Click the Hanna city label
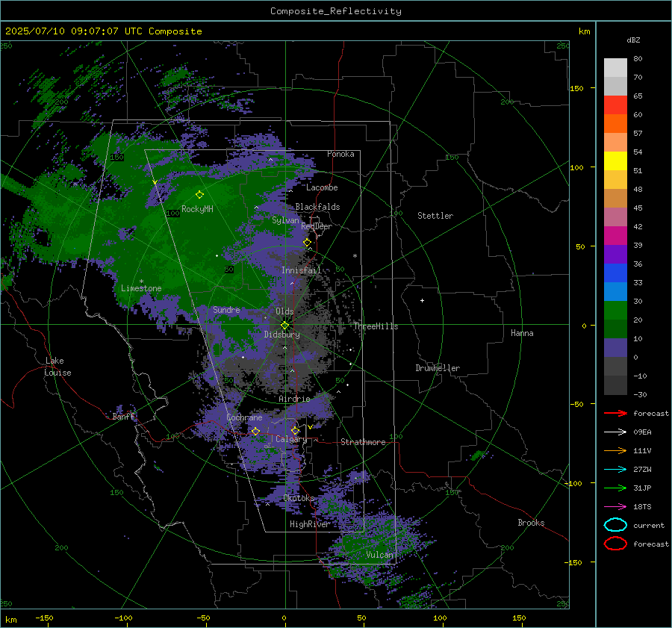This screenshot has height=628, width=672. coord(522,333)
